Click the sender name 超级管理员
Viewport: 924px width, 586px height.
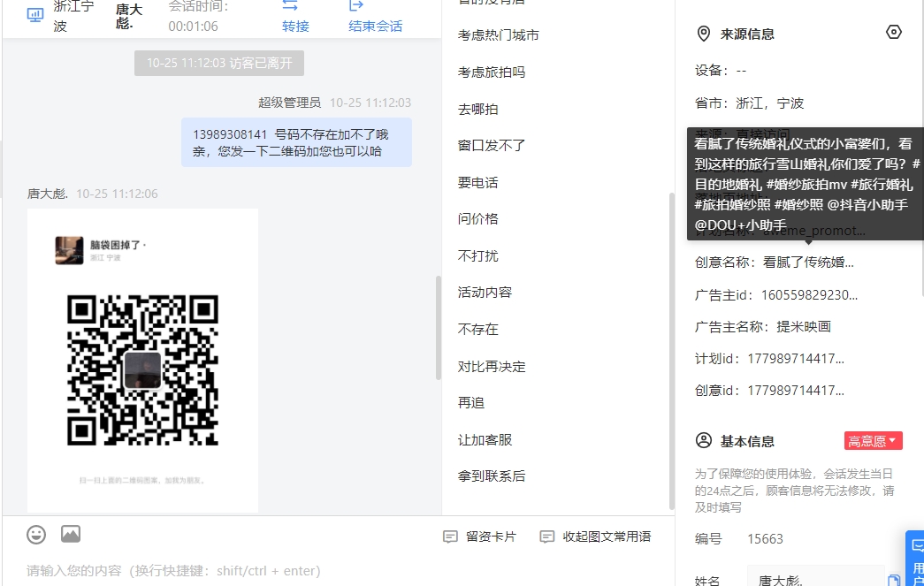[x=289, y=103]
